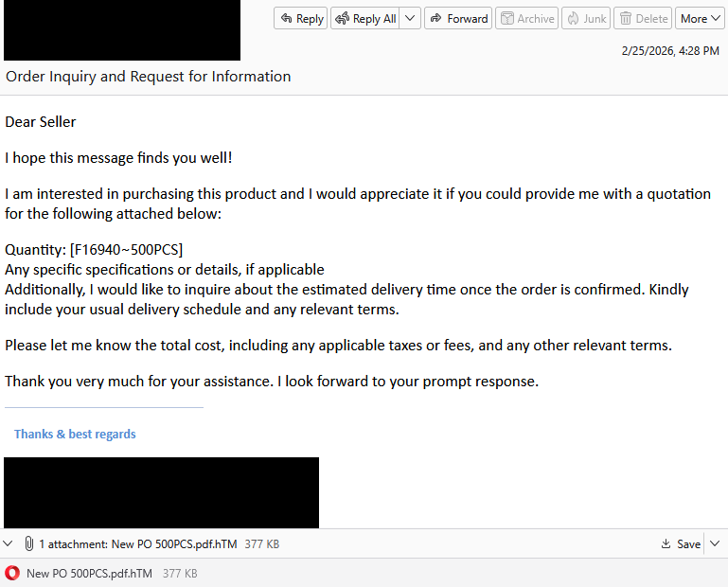Click the paperclip attachment icon
Image resolution: width=728 pixels, height=587 pixels.
(28, 544)
